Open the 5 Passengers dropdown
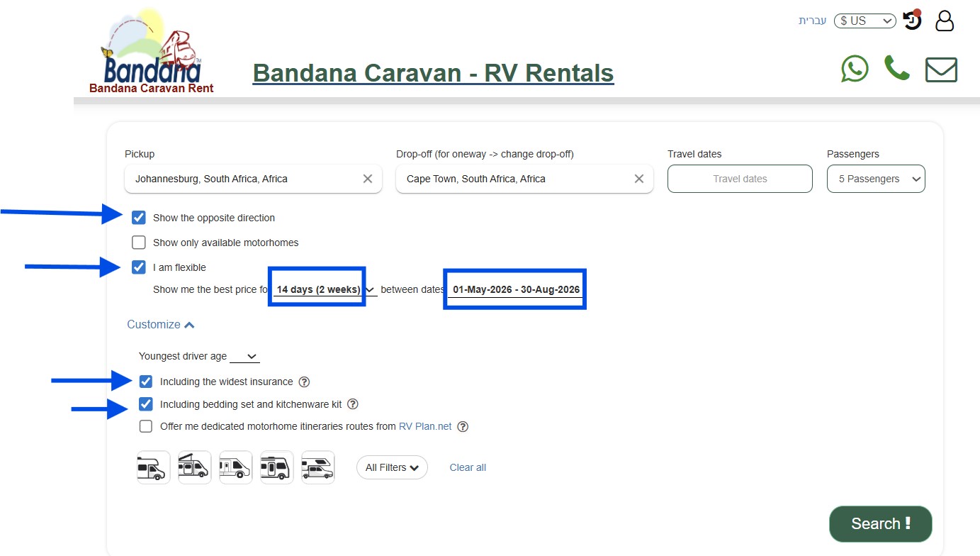Screen dimensions: 980x556 pos(876,179)
